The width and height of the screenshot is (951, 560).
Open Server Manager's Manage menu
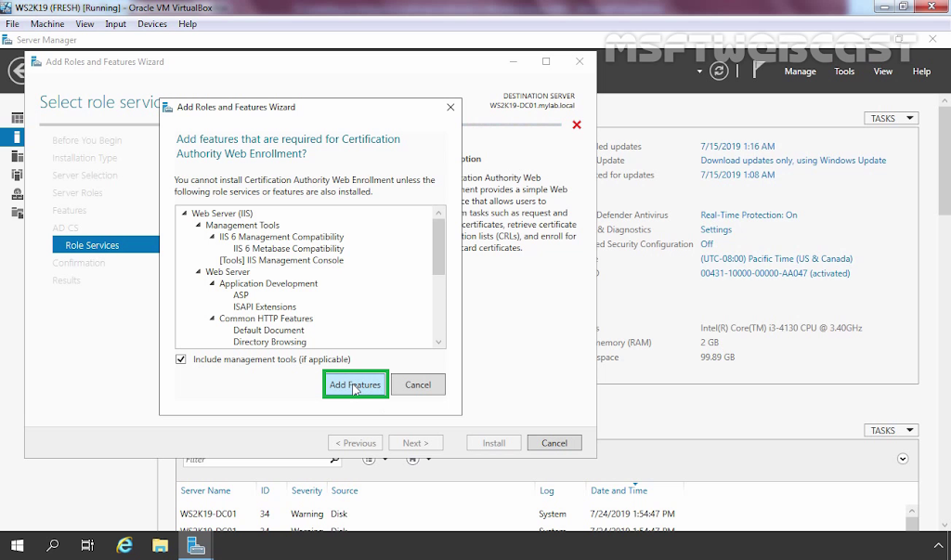[800, 71]
